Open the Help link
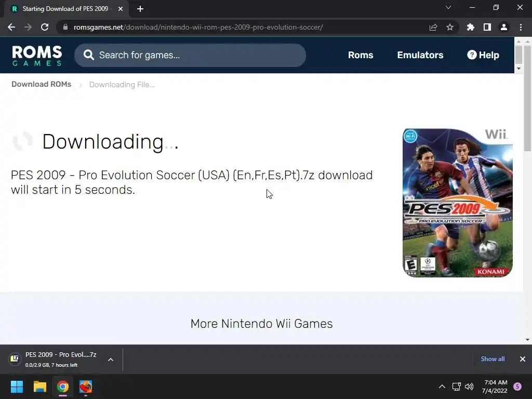 tap(483, 55)
